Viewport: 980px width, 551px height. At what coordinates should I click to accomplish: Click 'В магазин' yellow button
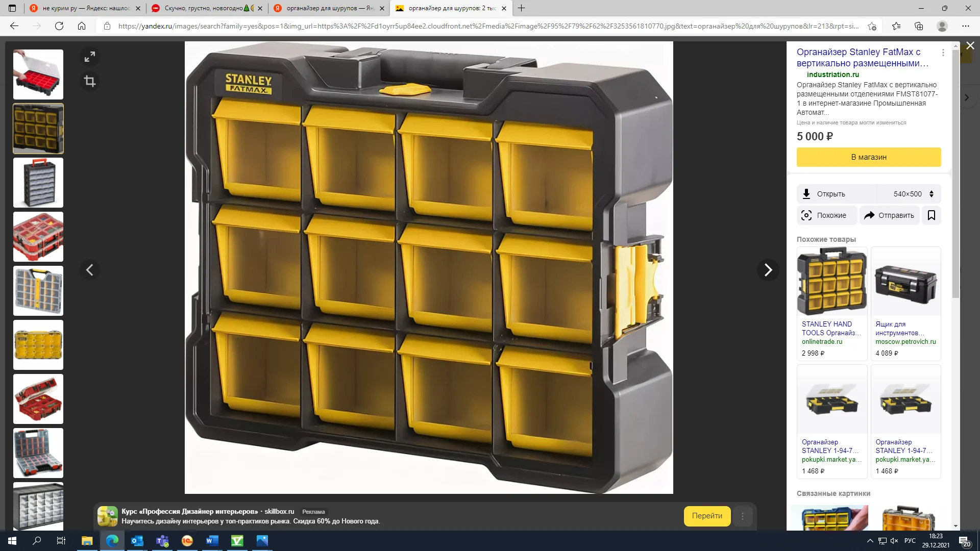click(868, 157)
